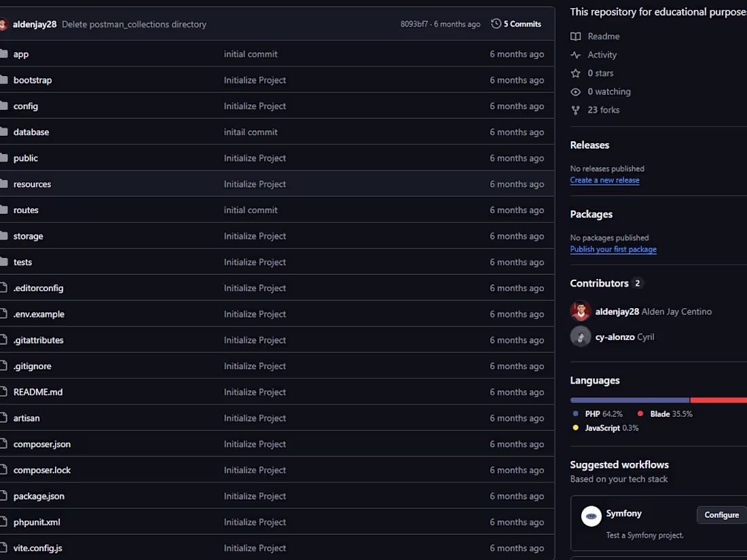Follow the Create a new release link
Viewport: 747px width, 560px height.
604,180
